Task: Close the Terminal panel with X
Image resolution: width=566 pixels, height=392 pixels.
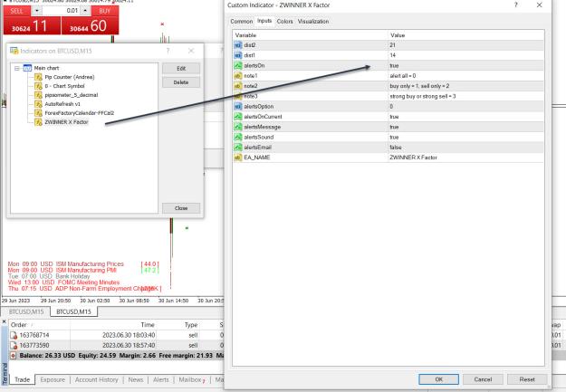Action: coord(4,321)
